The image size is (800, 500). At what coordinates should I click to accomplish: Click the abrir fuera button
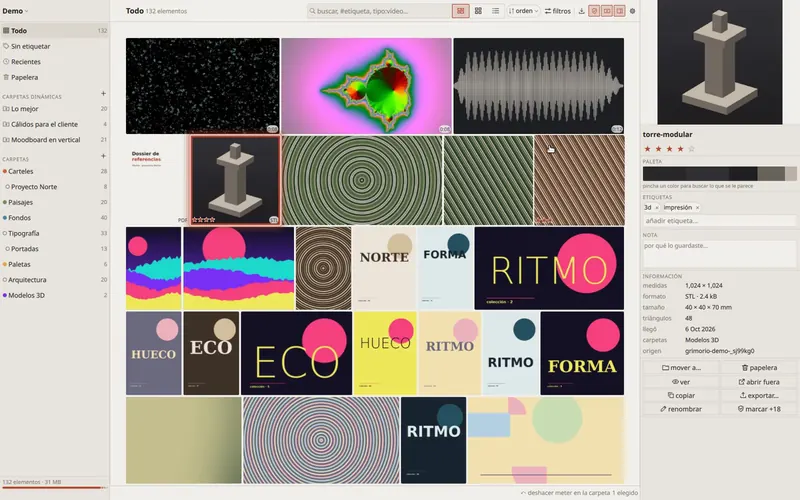[759, 382]
